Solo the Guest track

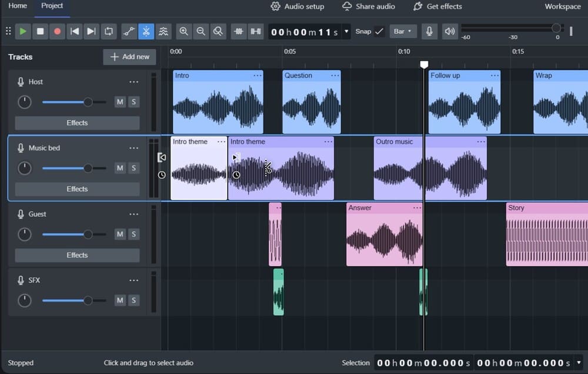[134, 235]
